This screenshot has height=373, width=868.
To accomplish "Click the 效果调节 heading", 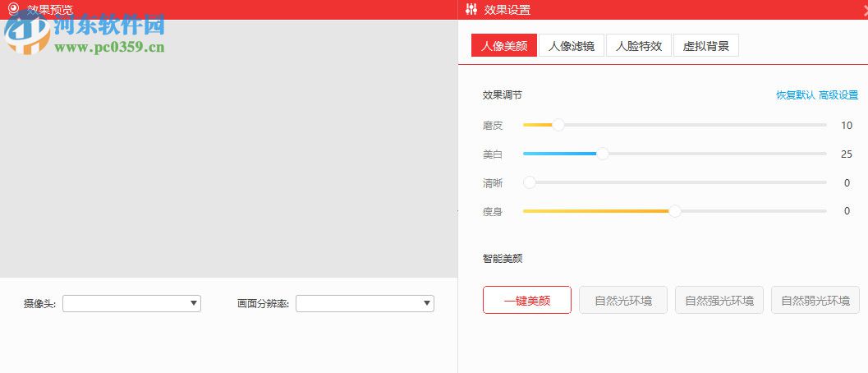I will pos(502,95).
